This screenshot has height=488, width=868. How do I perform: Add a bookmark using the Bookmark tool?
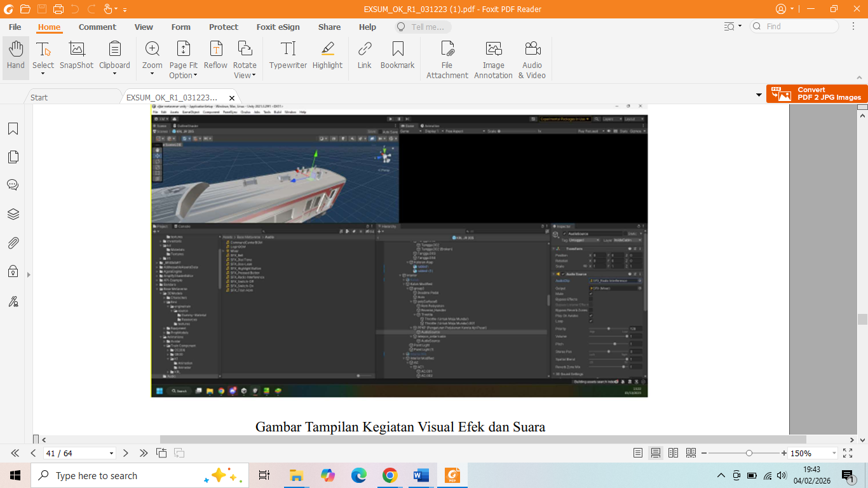[x=397, y=57]
